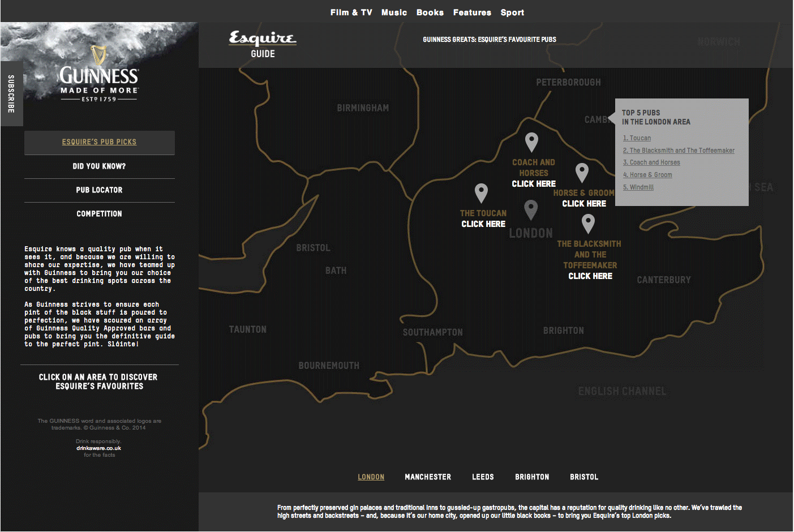The height and width of the screenshot is (532, 794).
Task: Open 2. The Blacksmith and The Toffeemaker link
Action: tap(679, 151)
